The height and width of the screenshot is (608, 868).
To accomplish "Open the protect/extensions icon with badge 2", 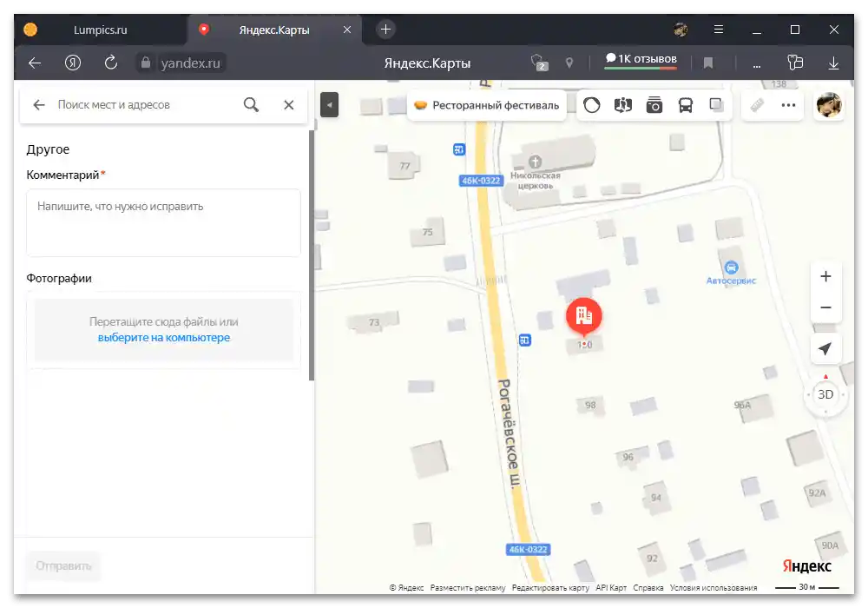I will coord(539,63).
